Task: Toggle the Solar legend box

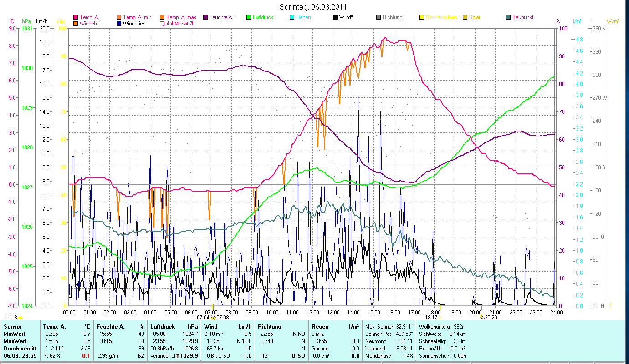Action: point(465,17)
